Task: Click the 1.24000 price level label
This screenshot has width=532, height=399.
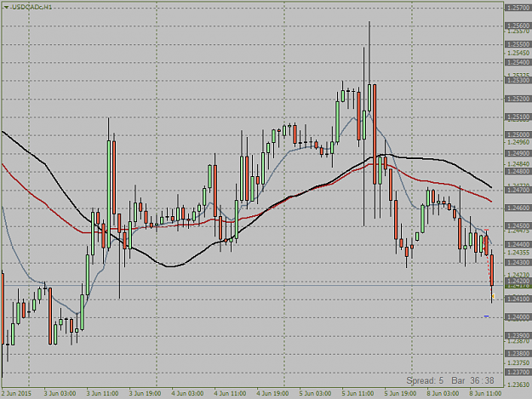Action: (518, 317)
